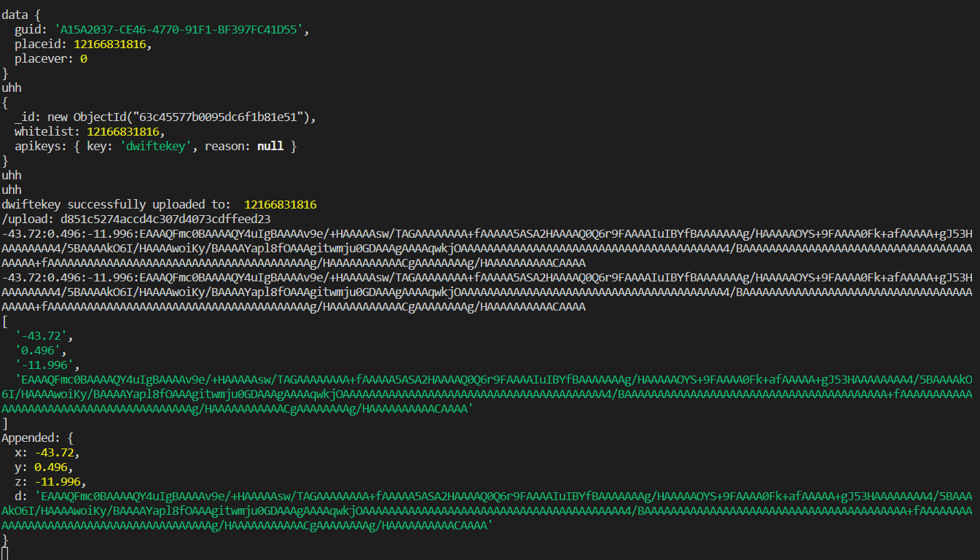The width and height of the screenshot is (980, 560).
Task: Click the first 'uhh' line
Action: pyautogui.click(x=11, y=87)
